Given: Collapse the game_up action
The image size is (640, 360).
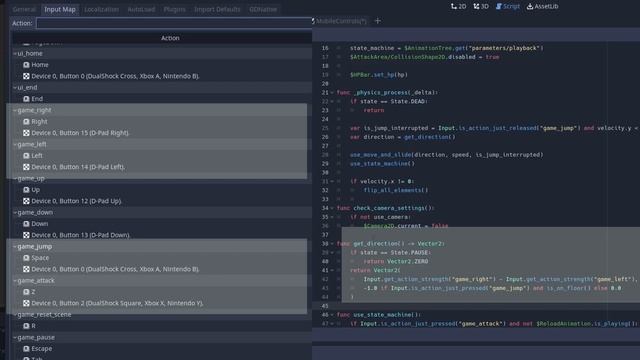Looking at the screenshot, I should coord(15,178).
